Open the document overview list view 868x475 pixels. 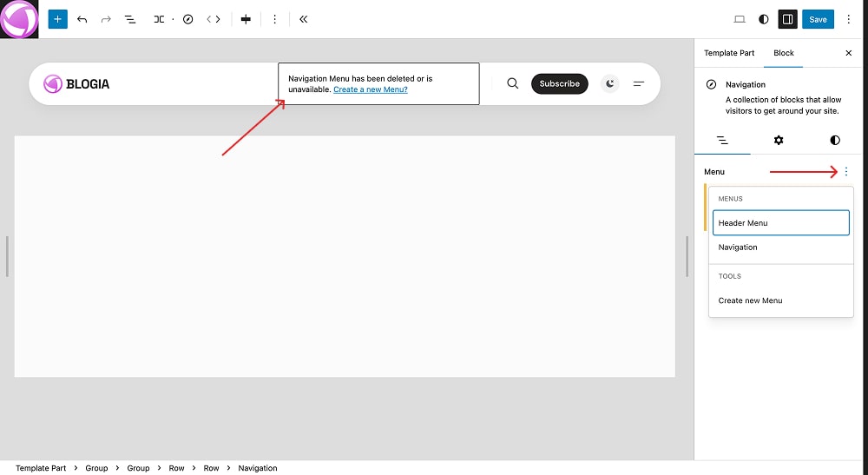click(x=130, y=19)
